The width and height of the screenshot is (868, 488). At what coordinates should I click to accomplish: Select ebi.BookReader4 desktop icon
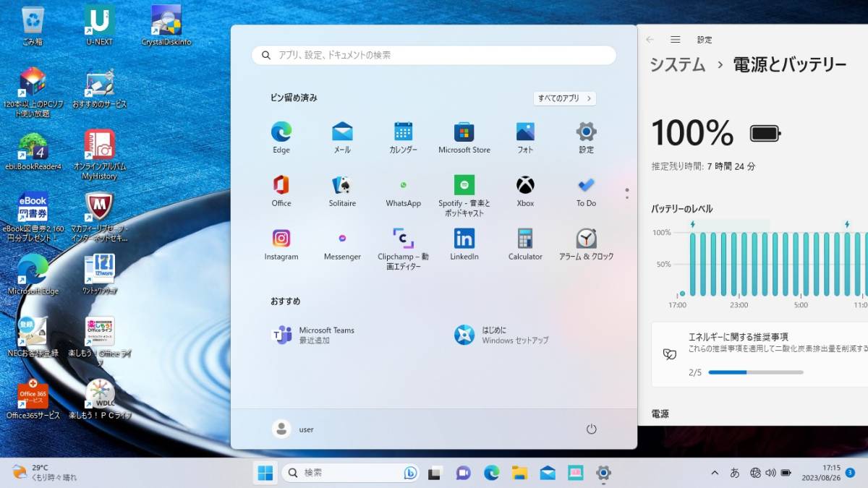coord(33,152)
